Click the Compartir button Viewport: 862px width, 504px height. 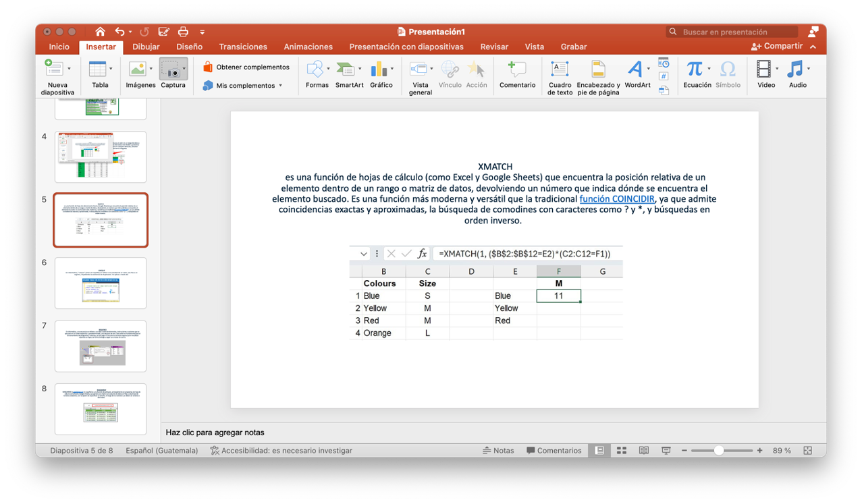(x=777, y=47)
